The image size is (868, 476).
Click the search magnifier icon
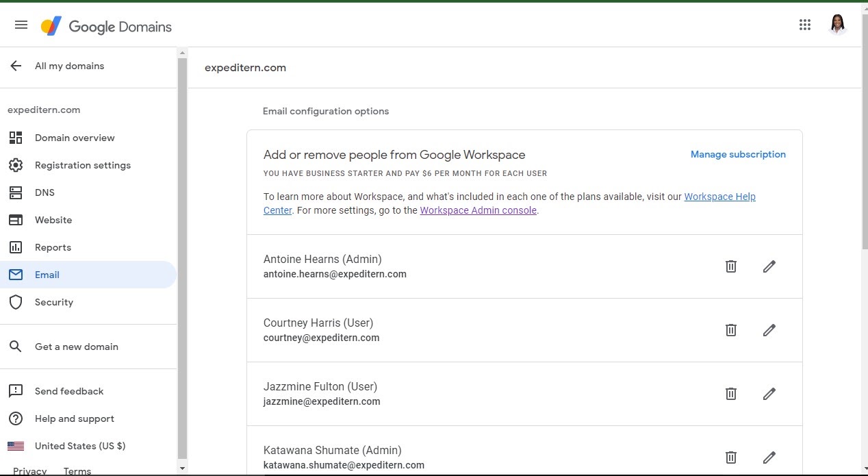point(16,347)
